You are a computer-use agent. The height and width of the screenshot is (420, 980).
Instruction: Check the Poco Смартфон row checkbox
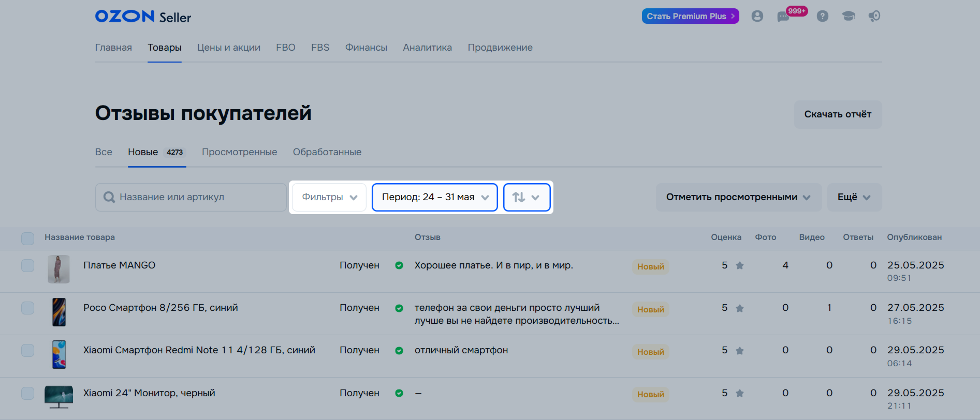(x=27, y=308)
